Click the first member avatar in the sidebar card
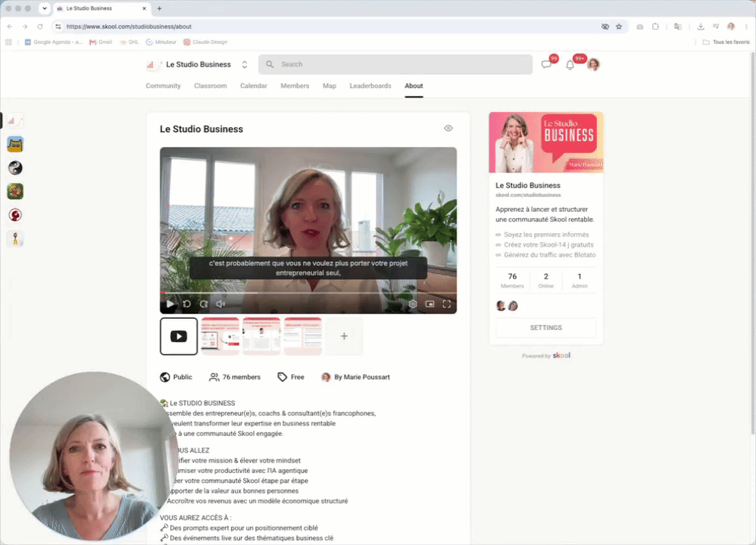756x545 pixels. 501,306
